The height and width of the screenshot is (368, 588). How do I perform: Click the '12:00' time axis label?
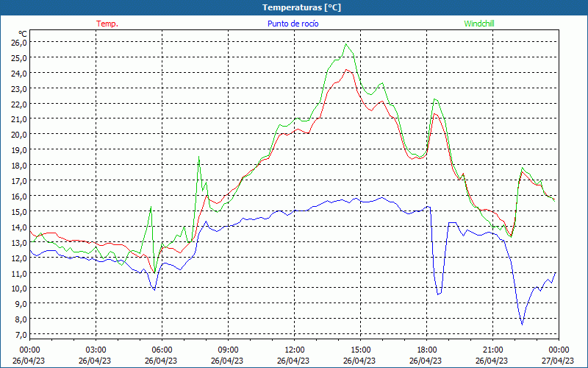pos(295,350)
